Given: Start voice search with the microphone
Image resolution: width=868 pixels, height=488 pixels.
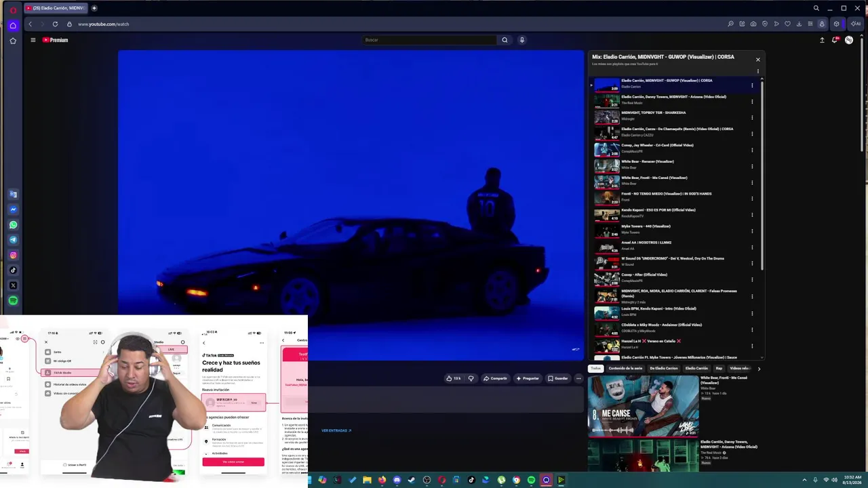Looking at the screenshot, I should (x=521, y=40).
